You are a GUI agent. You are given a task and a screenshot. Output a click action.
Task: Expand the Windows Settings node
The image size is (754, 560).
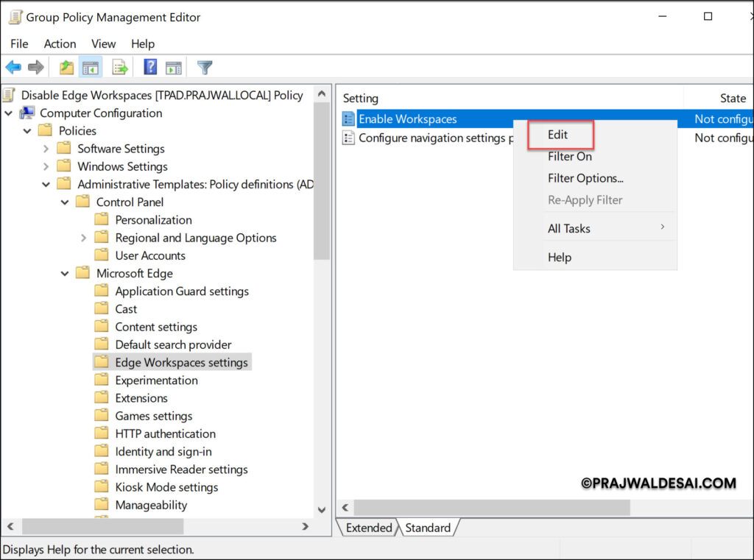pyautogui.click(x=46, y=167)
